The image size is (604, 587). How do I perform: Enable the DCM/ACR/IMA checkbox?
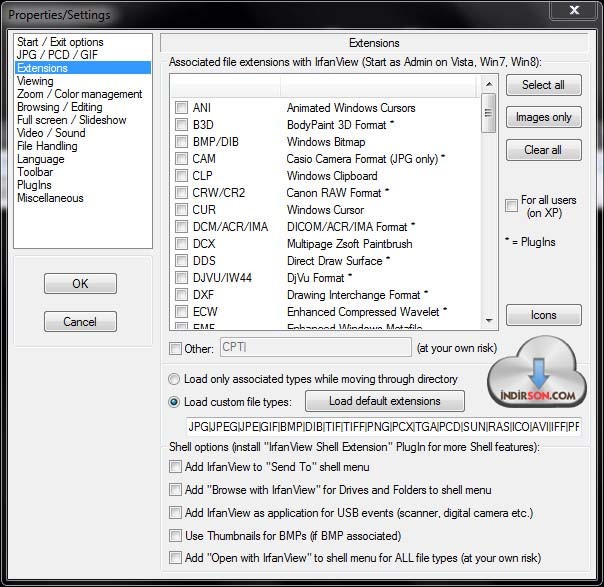click(181, 226)
